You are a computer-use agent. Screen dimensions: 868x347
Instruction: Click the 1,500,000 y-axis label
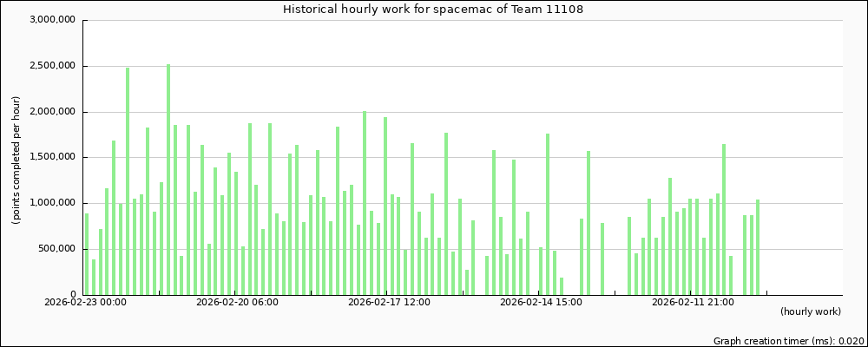pyautogui.click(x=51, y=157)
